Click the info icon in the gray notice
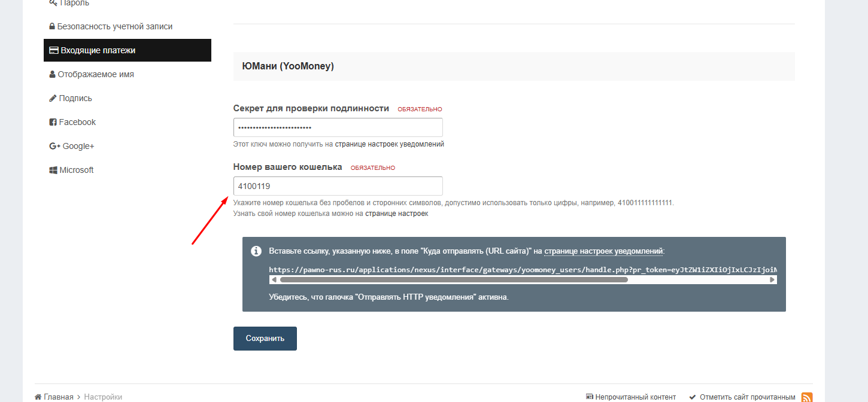Screen dimensions: 868x402 click(256, 251)
